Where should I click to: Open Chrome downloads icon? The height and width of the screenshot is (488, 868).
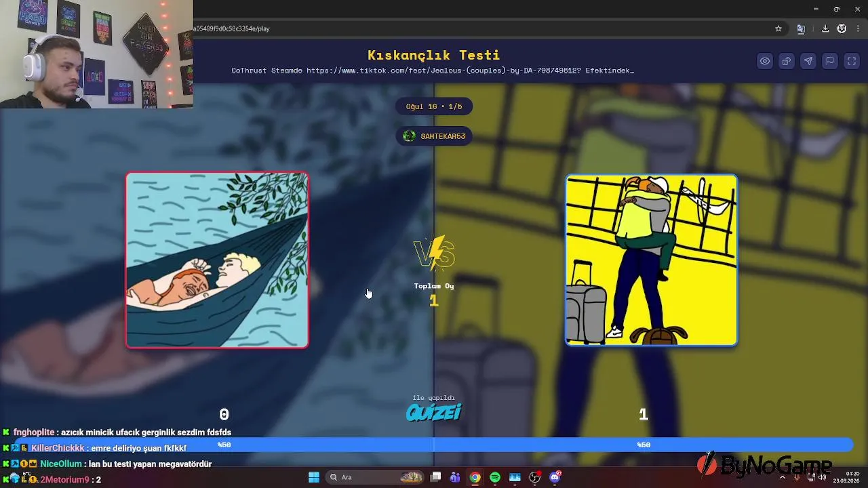825,28
